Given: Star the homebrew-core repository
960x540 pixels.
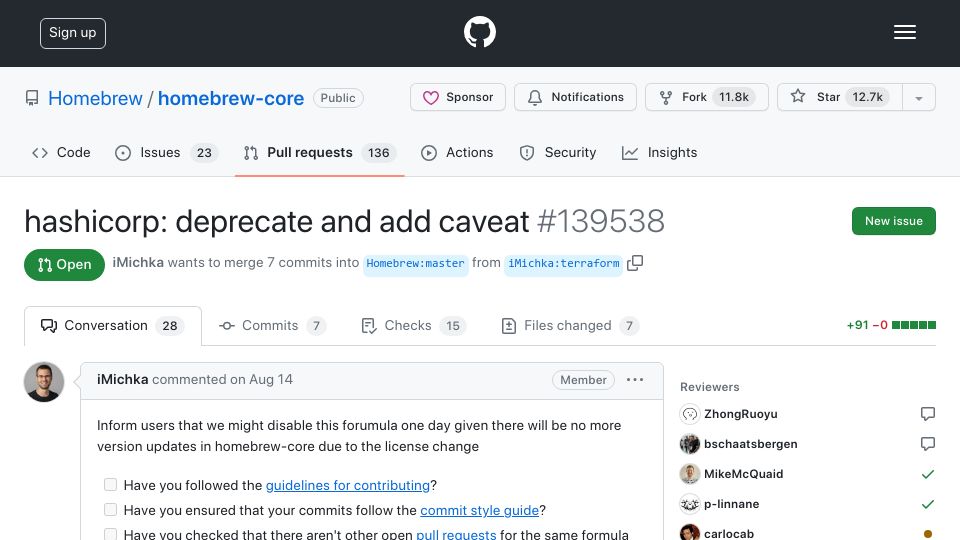Looking at the screenshot, I should pos(839,97).
